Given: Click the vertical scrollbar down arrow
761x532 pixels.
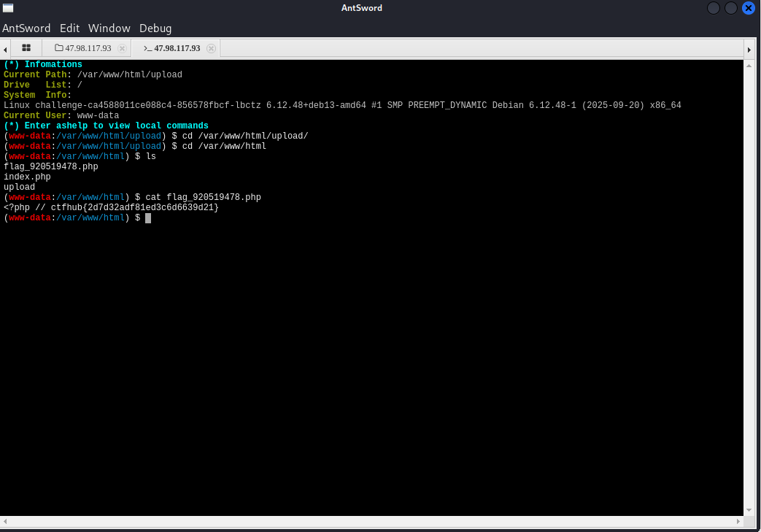Looking at the screenshot, I should click(749, 510).
